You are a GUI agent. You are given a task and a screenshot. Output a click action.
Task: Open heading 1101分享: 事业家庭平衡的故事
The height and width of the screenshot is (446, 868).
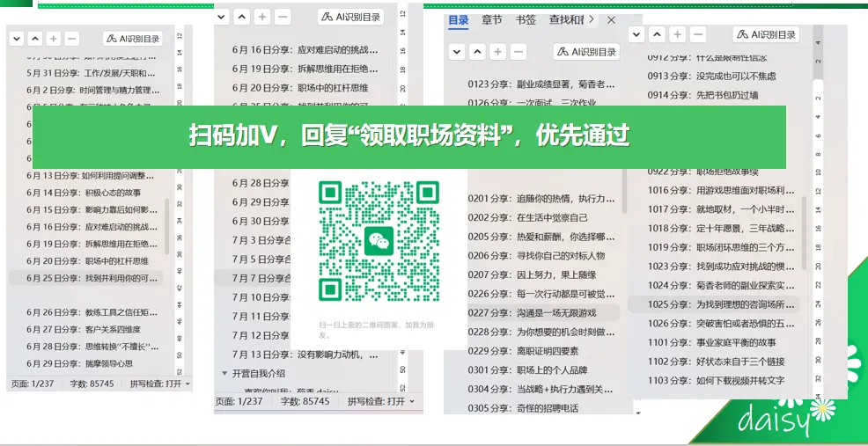pyautogui.click(x=712, y=342)
